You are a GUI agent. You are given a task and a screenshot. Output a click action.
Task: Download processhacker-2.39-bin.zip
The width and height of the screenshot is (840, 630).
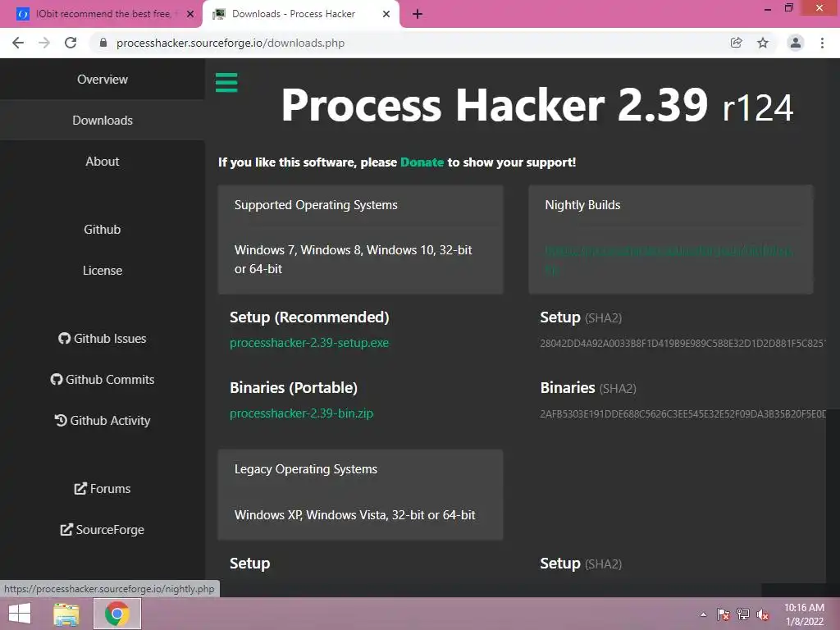tap(302, 413)
